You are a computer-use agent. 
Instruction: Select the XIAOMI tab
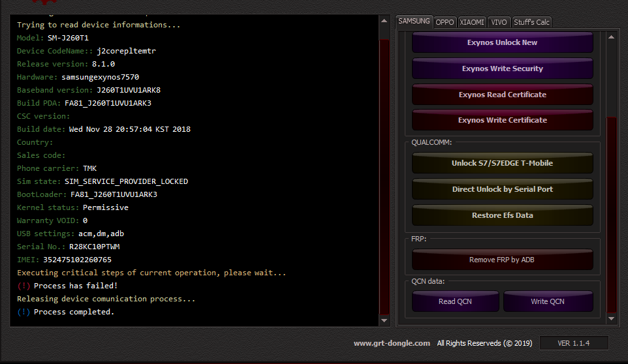click(x=472, y=22)
